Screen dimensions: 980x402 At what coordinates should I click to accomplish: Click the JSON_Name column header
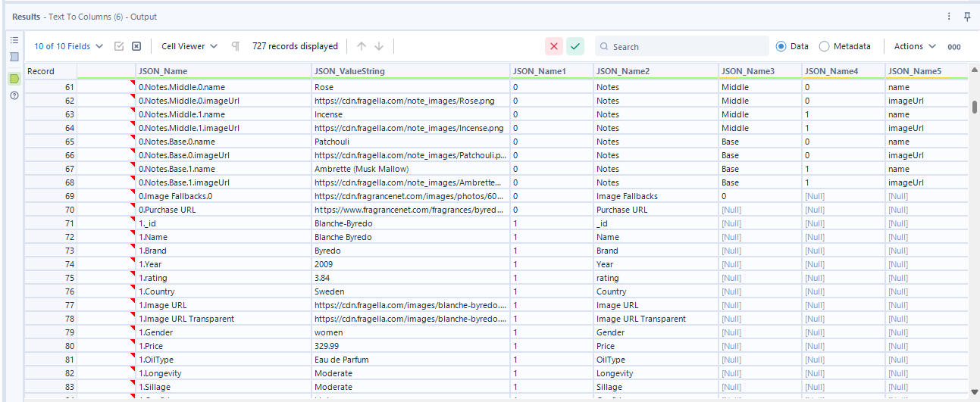pos(224,71)
